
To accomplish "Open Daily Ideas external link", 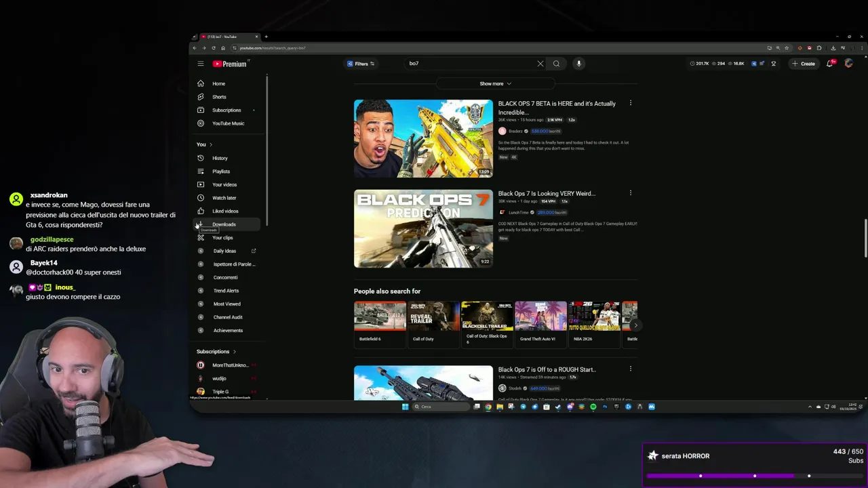I will (x=225, y=251).
